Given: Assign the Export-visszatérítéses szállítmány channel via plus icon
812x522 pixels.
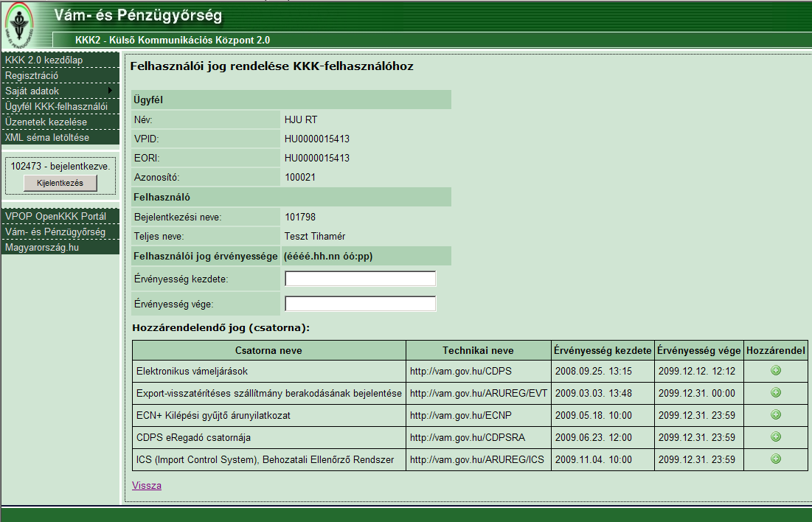Looking at the screenshot, I should point(776,392).
